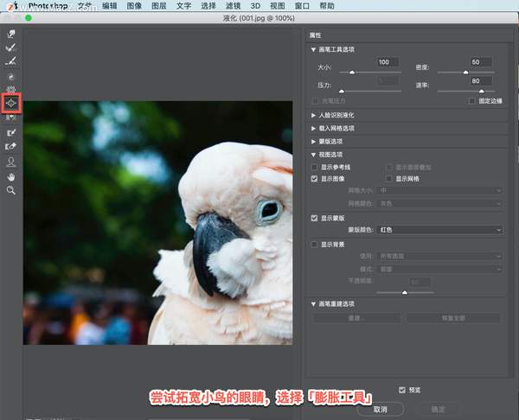Select the Reconstruct tool
The image size is (519, 420).
[11, 48]
